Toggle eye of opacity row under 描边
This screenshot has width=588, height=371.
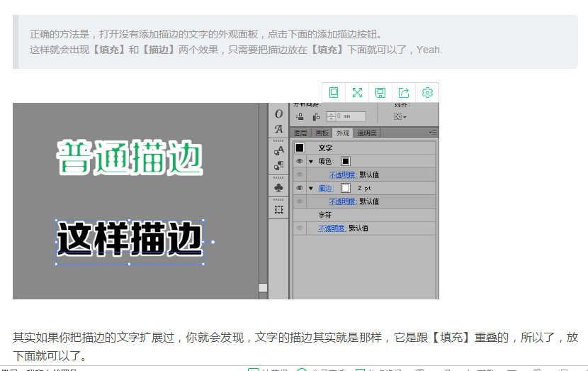(299, 201)
